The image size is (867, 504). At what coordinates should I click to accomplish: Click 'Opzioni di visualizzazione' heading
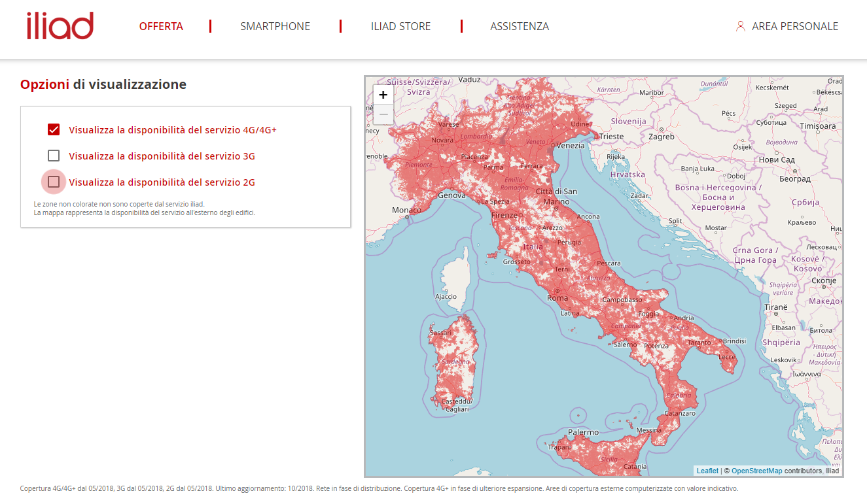point(103,84)
